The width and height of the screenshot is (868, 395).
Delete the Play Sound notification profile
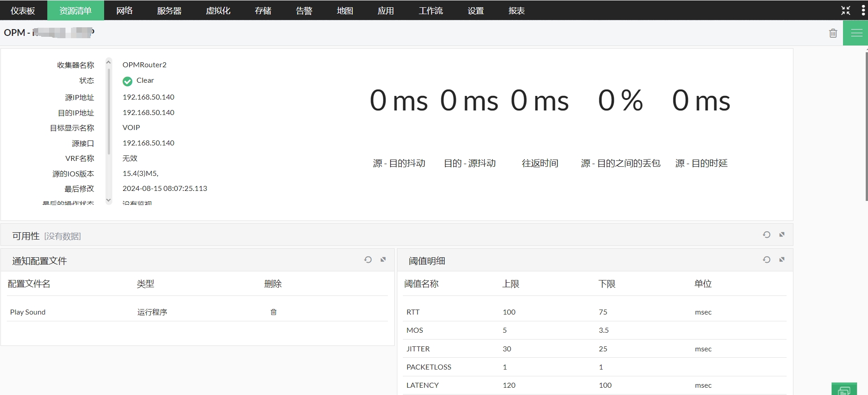(274, 312)
